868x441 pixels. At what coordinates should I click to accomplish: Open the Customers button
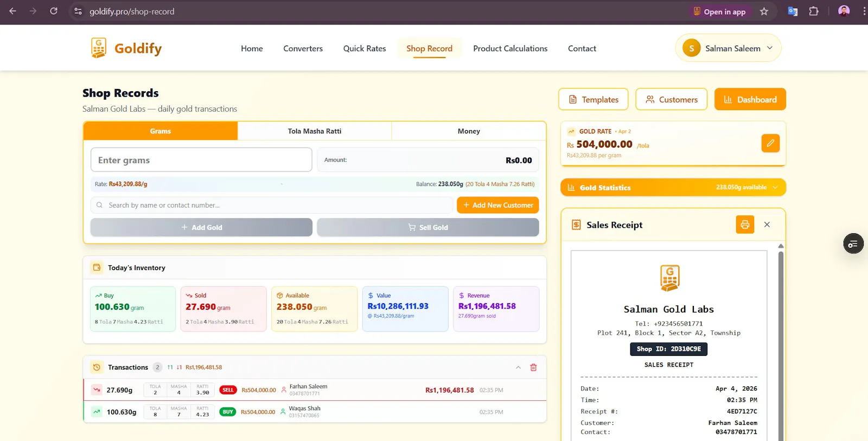pyautogui.click(x=672, y=99)
